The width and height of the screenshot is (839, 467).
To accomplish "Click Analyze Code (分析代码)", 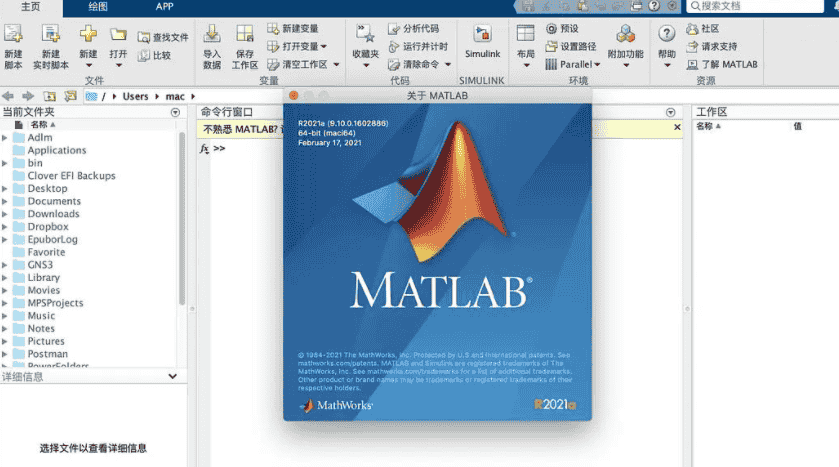I will [414, 28].
